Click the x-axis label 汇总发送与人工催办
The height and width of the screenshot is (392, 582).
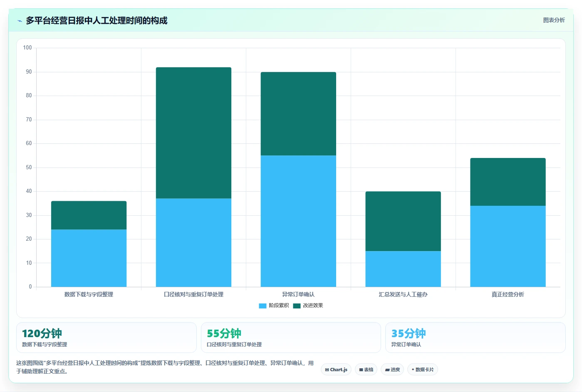click(403, 294)
